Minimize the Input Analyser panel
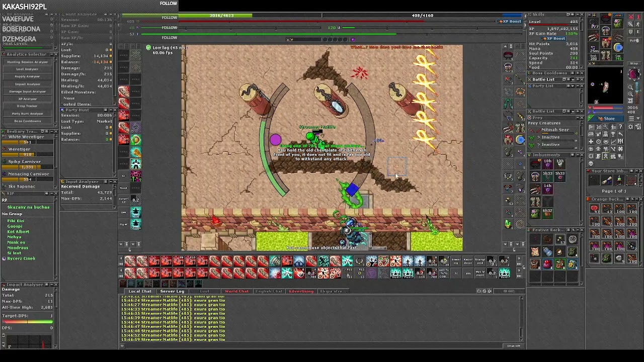The image size is (644, 362). 110,182
